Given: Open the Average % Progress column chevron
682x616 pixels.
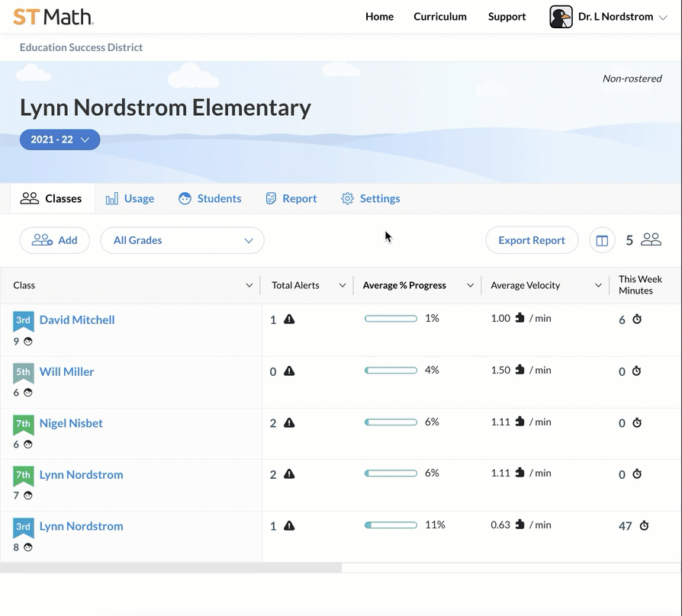Looking at the screenshot, I should (470, 286).
